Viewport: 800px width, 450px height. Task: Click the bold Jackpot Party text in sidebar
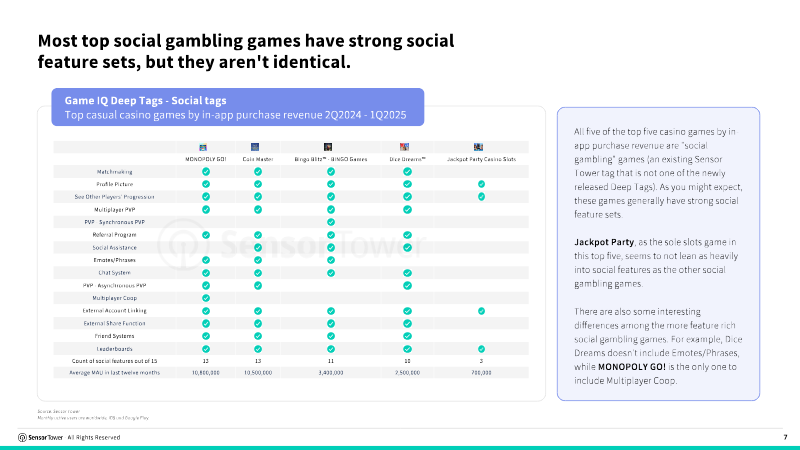(x=596, y=242)
